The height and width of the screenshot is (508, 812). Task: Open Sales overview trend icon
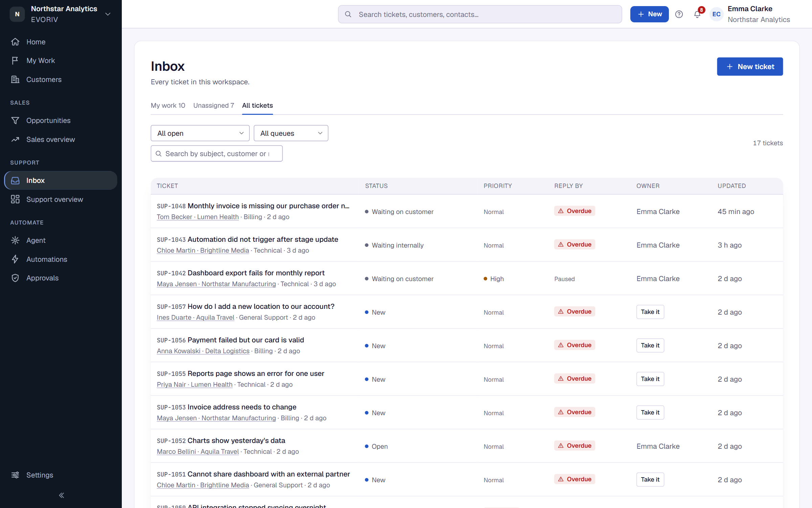point(15,140)
